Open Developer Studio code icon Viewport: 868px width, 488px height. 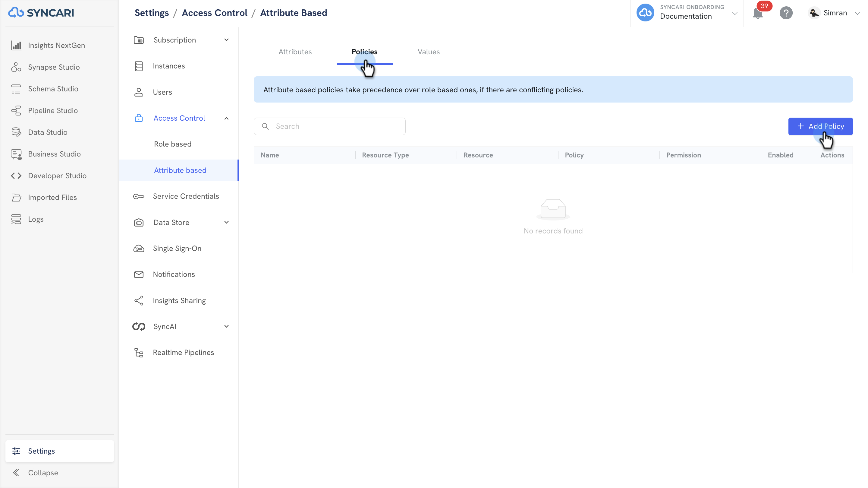pyautogui.click(x=16, y=176)
